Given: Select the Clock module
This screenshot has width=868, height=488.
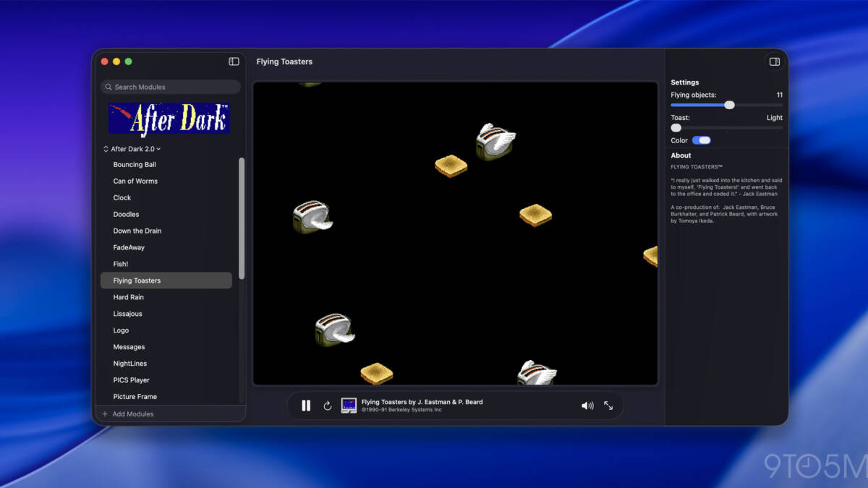Looking at the screenshot, I should (166, 198).
